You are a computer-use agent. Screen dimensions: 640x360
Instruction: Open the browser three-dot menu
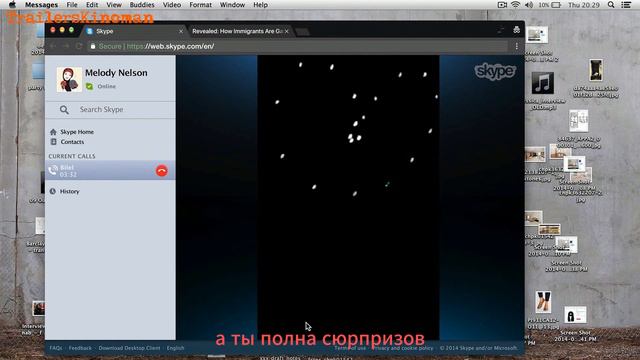[x=516, y=46]
